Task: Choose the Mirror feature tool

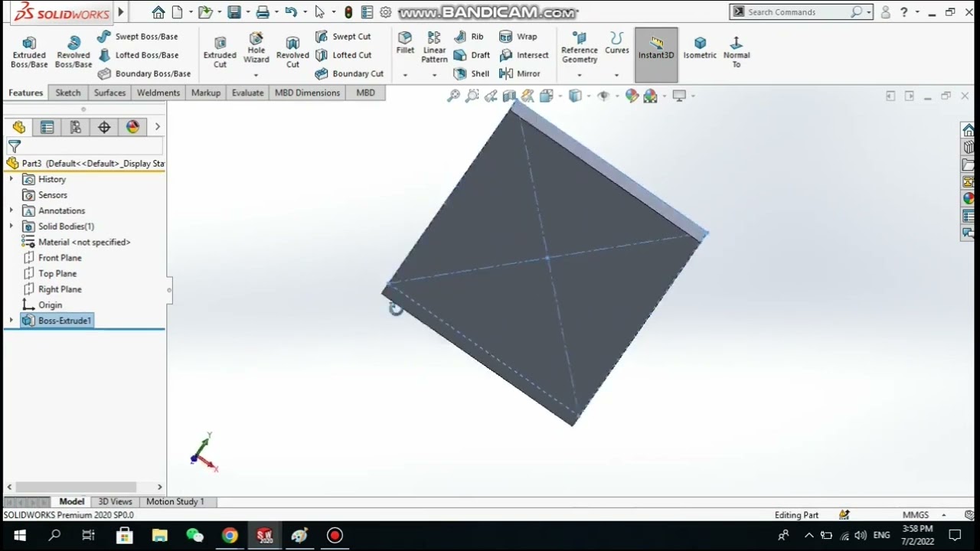Action: pyautogui.click(x=520, y=73)
